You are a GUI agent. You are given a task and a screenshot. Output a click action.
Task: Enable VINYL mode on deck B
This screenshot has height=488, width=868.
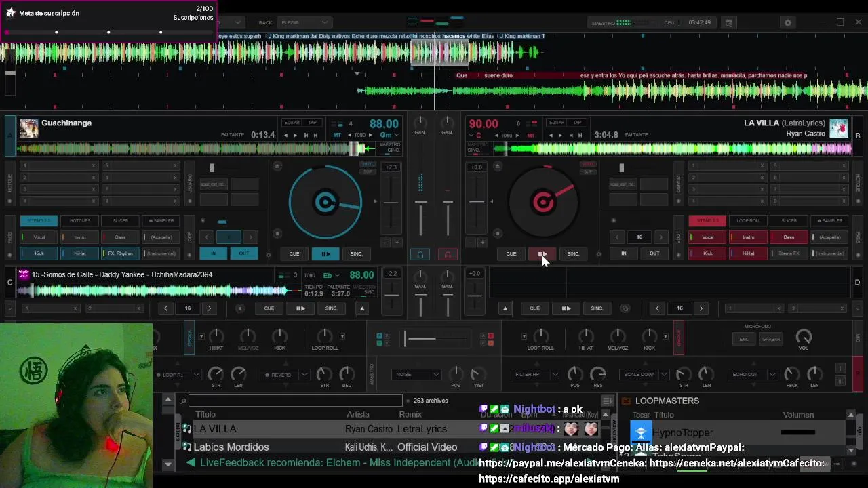pyautogui.click(x=587, y=164)
